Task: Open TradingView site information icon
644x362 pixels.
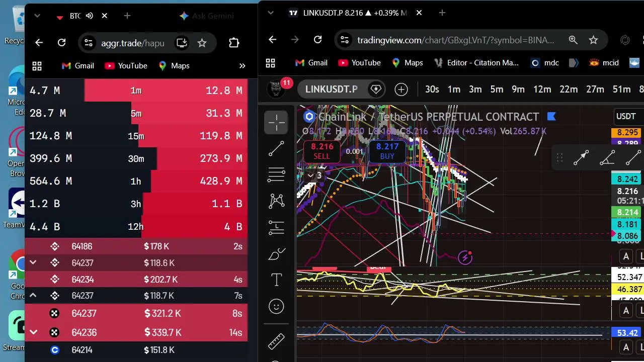Action: (344, 40)
